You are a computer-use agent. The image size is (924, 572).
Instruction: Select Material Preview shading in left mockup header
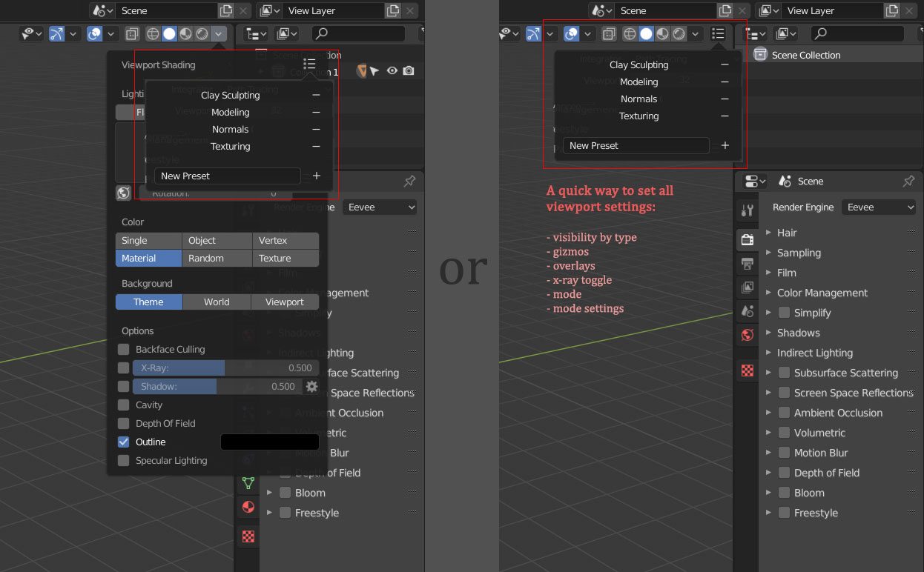pyautogui.click(x=185, y=34)
